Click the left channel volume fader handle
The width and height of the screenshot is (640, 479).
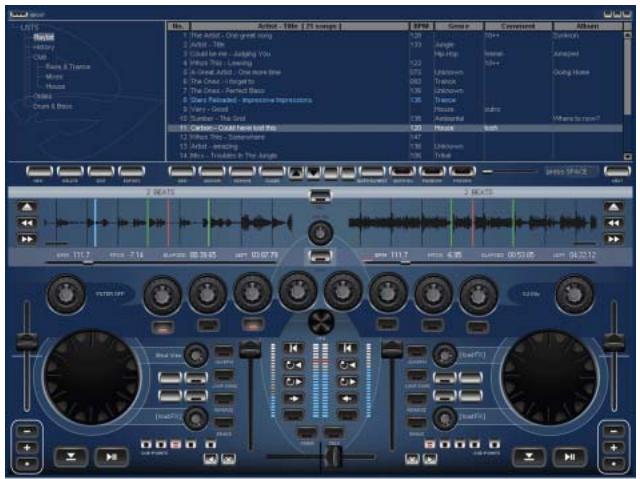(250, 349)
